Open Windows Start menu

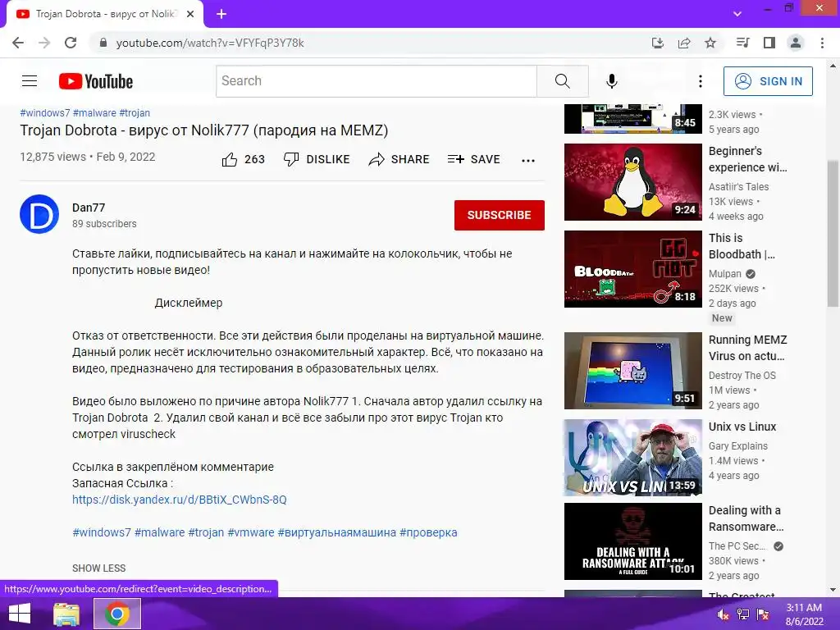[20, 614]
